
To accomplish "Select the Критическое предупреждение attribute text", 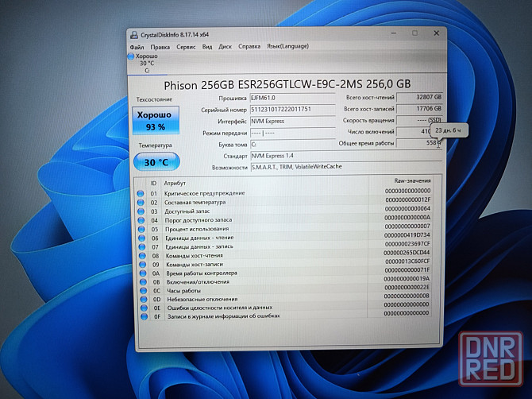I will pos(204,193).
